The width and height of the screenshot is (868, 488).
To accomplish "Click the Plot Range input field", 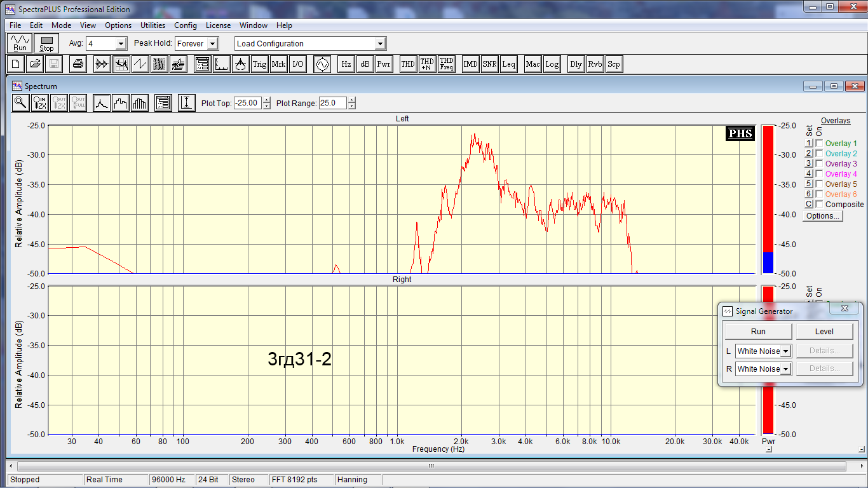I will (332, 103).
